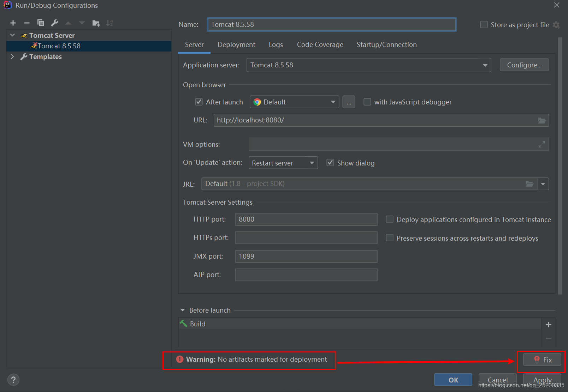Select Tomcat 8.5.58 in configuration tree
Viewport: 568px width, 392px height.
89,46
